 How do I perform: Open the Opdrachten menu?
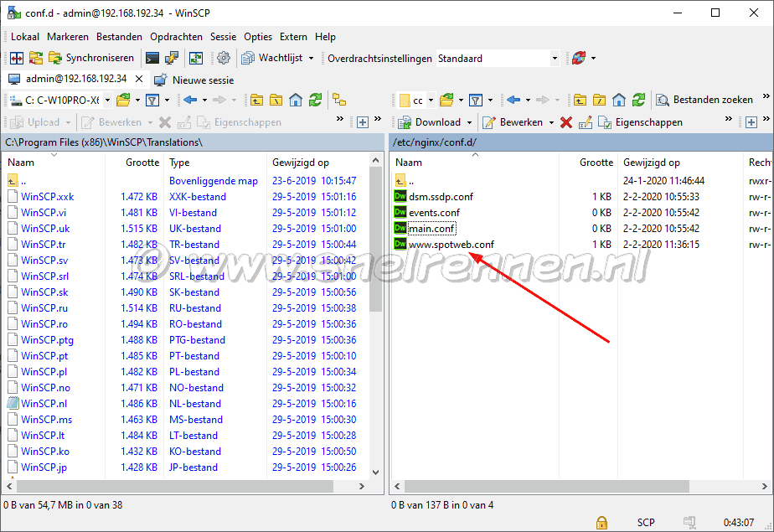(176, 37)
